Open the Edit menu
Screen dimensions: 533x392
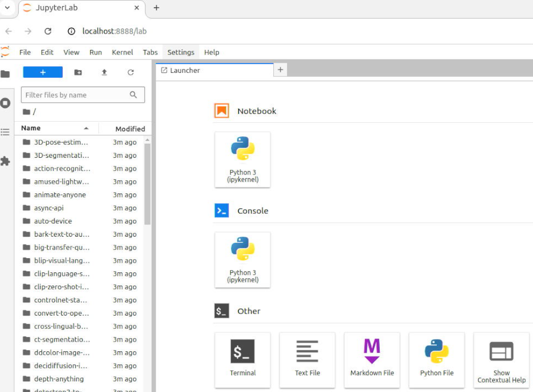pyautogui.click(x=47, y=52)
